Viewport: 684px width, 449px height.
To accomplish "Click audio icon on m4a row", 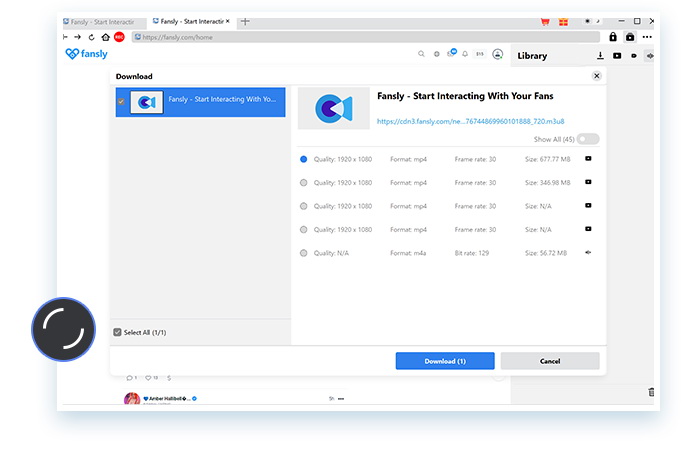I will click(588, 252).
